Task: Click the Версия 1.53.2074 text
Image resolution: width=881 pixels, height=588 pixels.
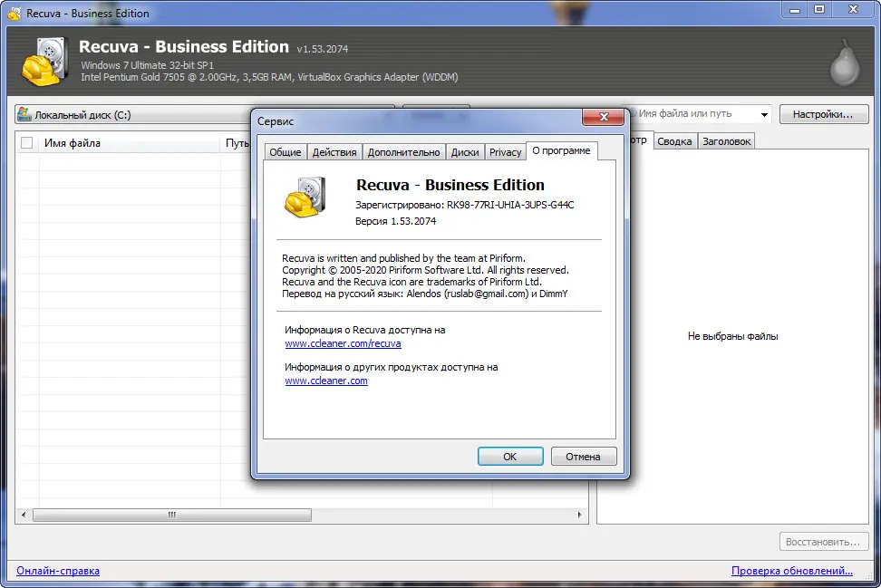Action: coord(395,221)
